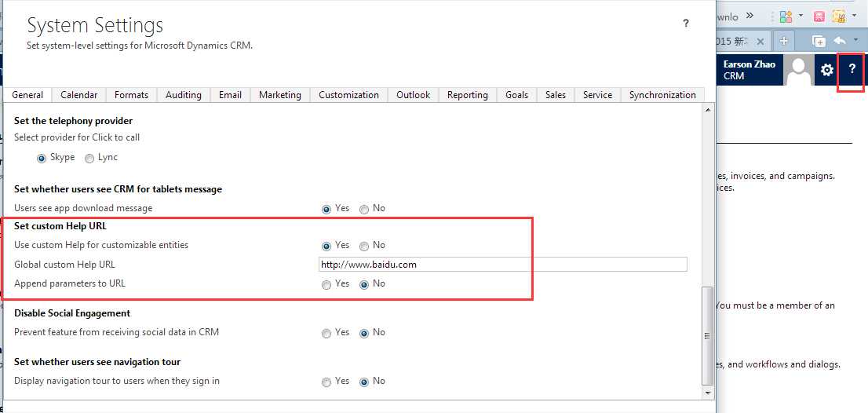This screenshot has height=413, width=868.
Task: Select No for Append parameters to URL
Action: [364, 284]
